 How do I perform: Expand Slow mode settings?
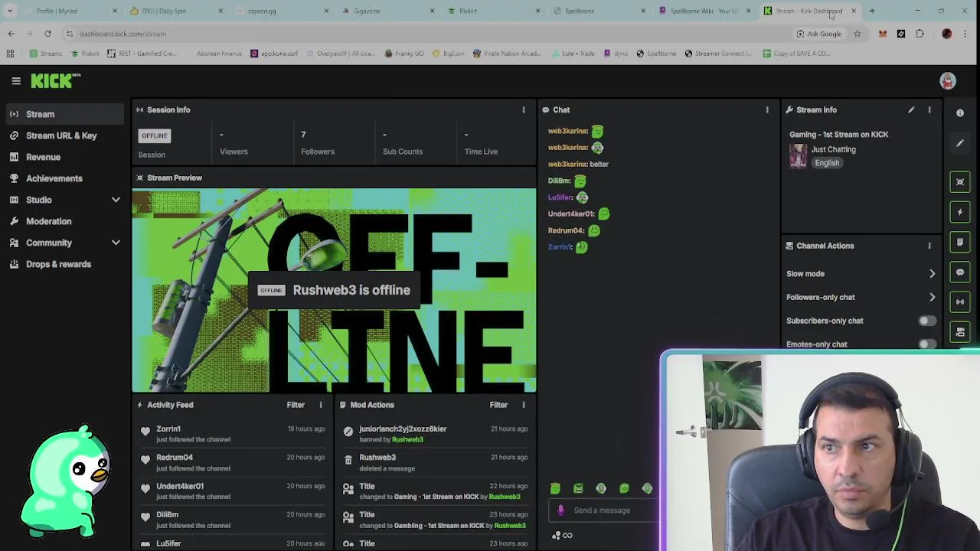click(932, 273)
